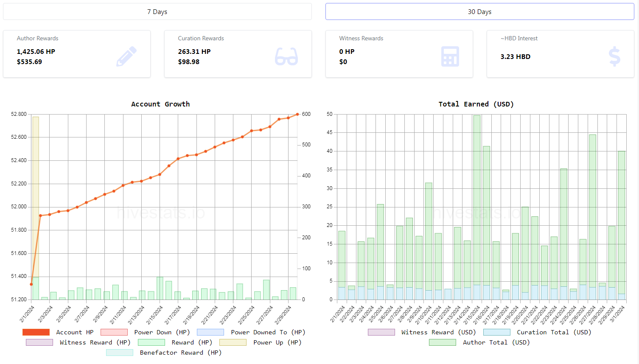Click the Power Down (HP) legend label
Image resolution: width=639 pixels, height=364 pixels.
point(162,332)
